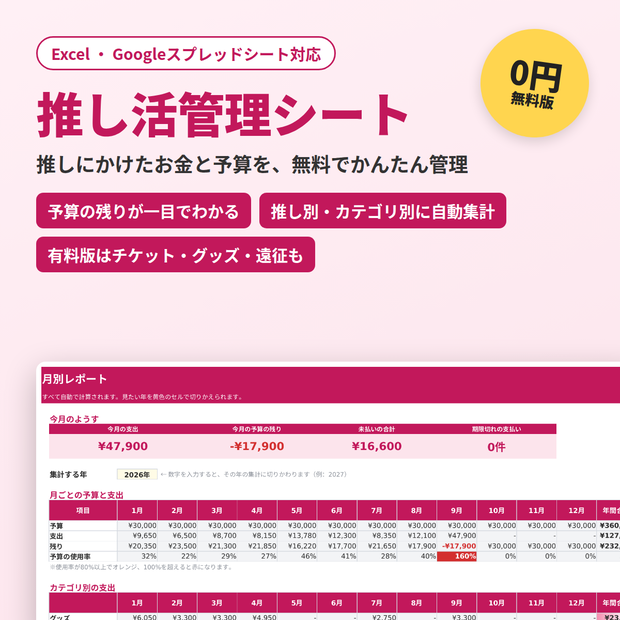The width and height of the screenshot is (620, 620).
Task: Click the 今月の支出 card label
Action: pyautogui.click(x=123, y=429)
